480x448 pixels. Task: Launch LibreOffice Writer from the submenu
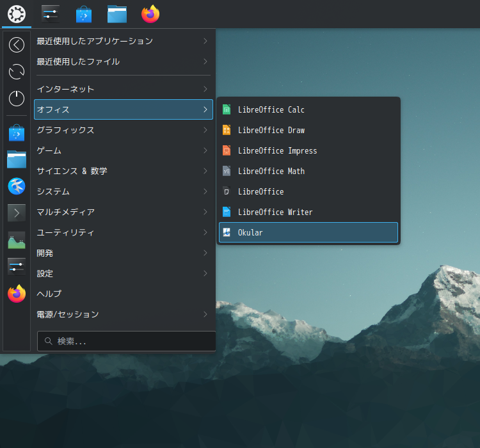point(308,212)
